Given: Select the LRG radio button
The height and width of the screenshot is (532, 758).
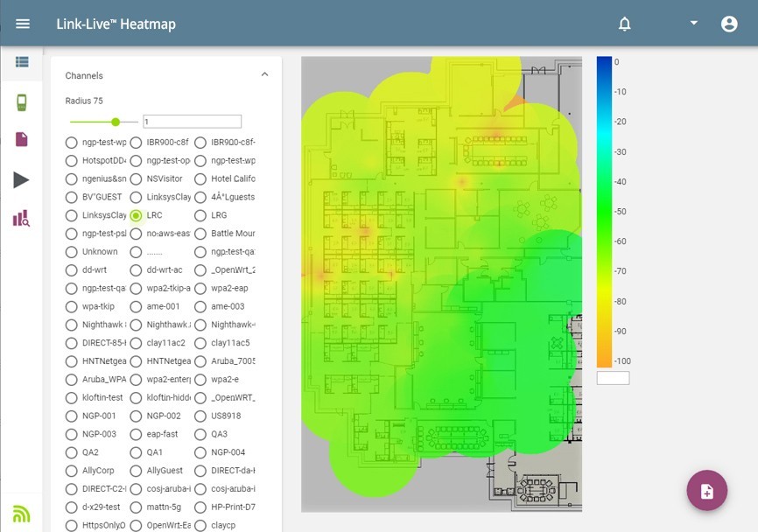Looking at the screenshot, I should (x=200, y=215).
